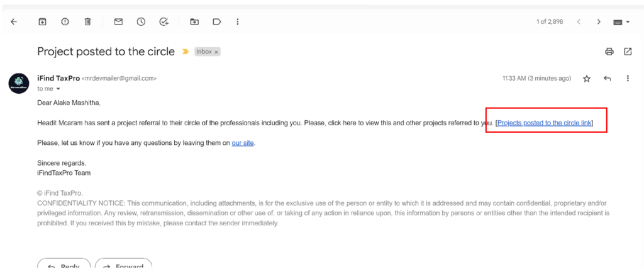This screenshot has height=272, width=644.
Task: Go to the older email arrow
Action: (x=599, y=21)
